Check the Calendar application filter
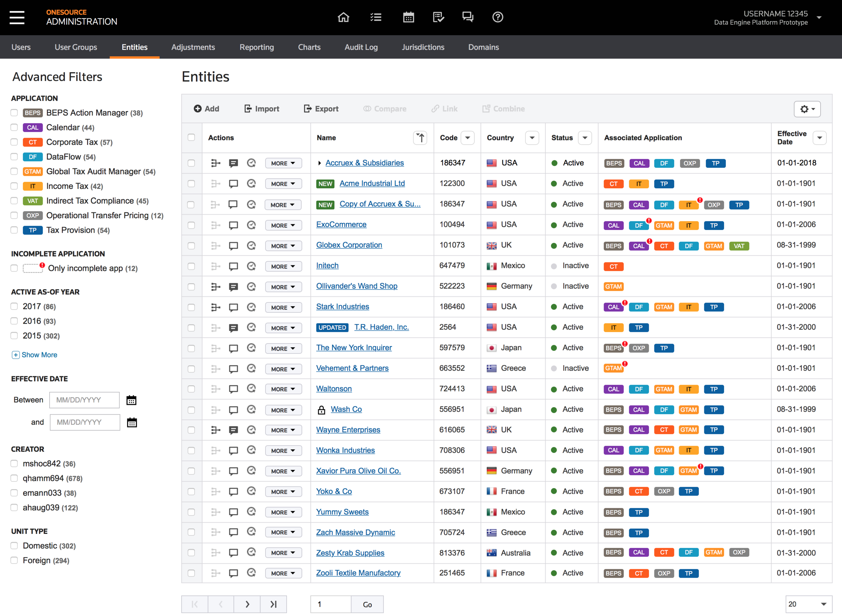Screen dimensions: 842x616 tap(14, 127)
